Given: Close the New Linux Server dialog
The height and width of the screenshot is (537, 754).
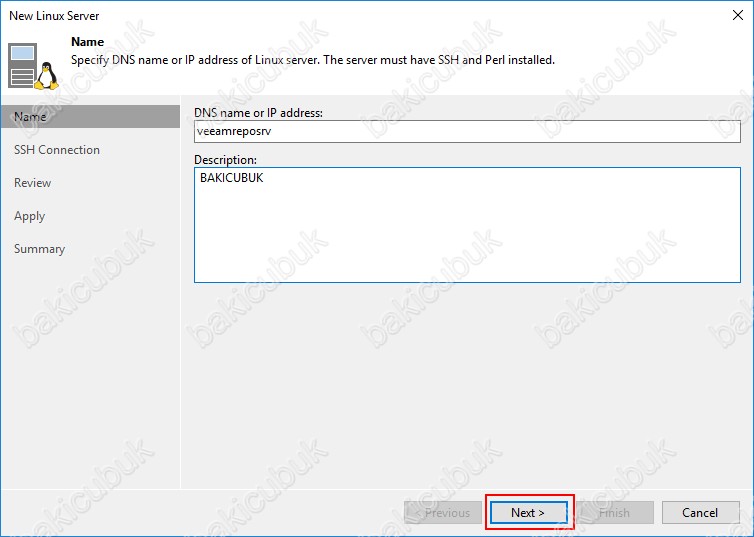Looking at the screenshot, I should pos(738,15).
